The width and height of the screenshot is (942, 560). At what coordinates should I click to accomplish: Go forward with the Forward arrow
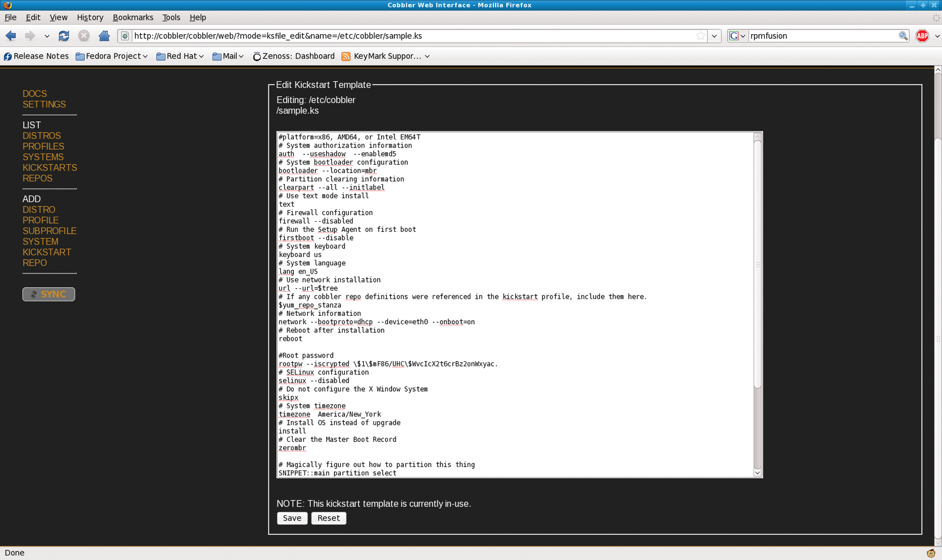(30, 36)
